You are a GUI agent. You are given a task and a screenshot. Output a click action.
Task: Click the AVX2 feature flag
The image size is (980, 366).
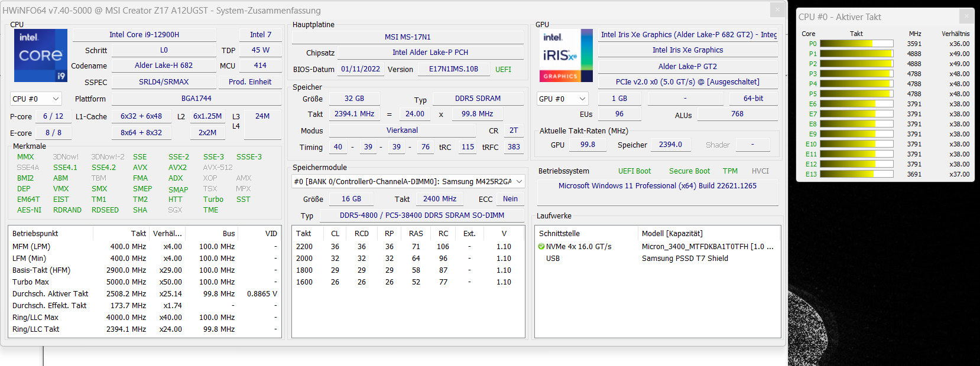point(177,168)
